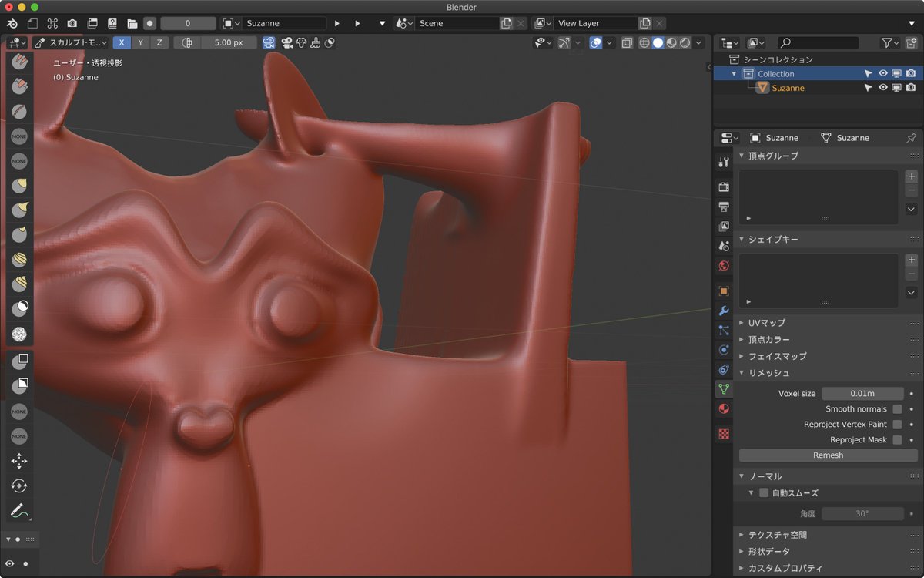Hide Suzanne in viewport via eye icon
Screen dimensions: 924x578
[883, 88]
